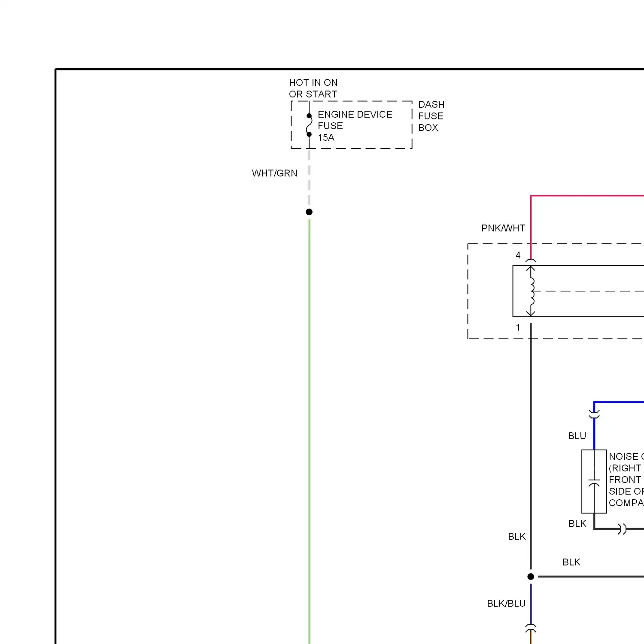Click the "BLU" wire label
Image resolution: width=644 pixels, height=644 pixels.
coord(577,436)
